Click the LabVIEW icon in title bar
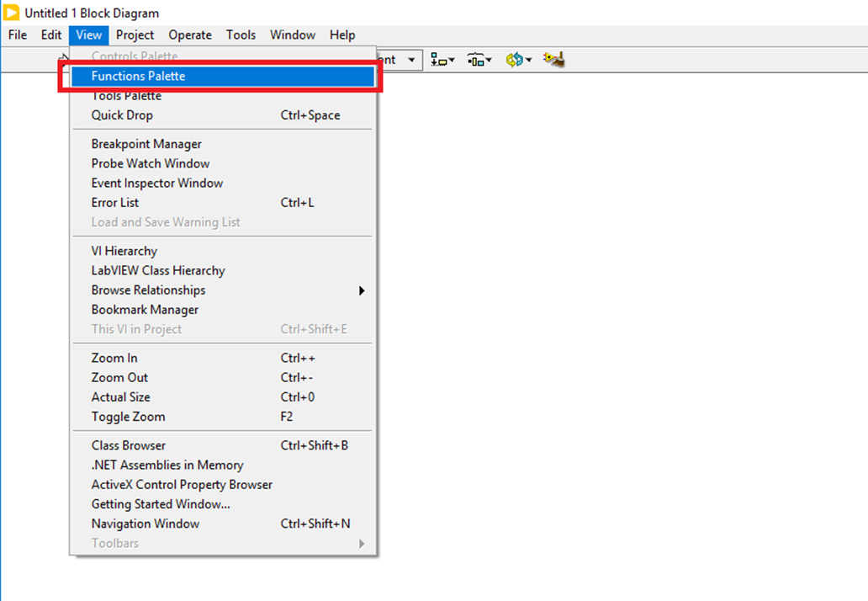Screen dimensions: 868x601 tap(12, 13)
